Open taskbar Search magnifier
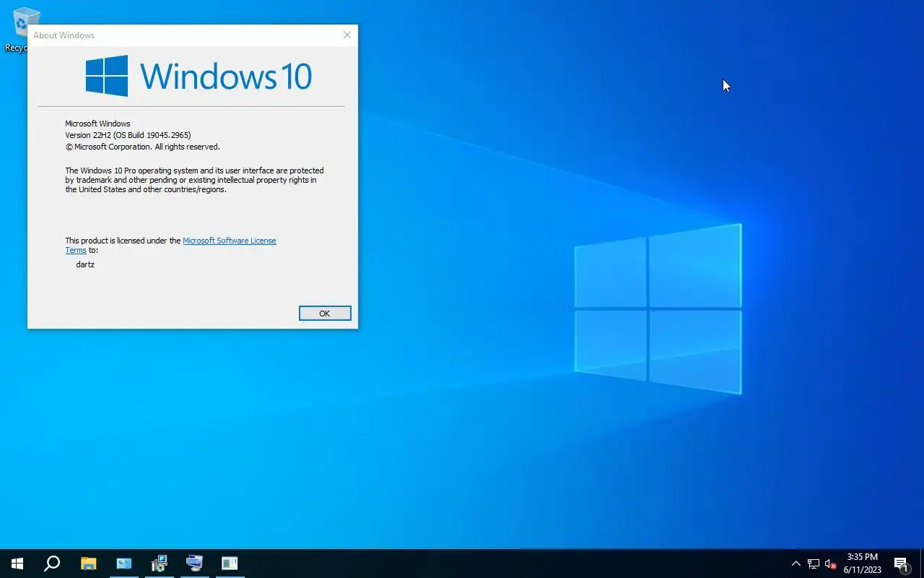924x578 pixels. [x=52, y=564]
